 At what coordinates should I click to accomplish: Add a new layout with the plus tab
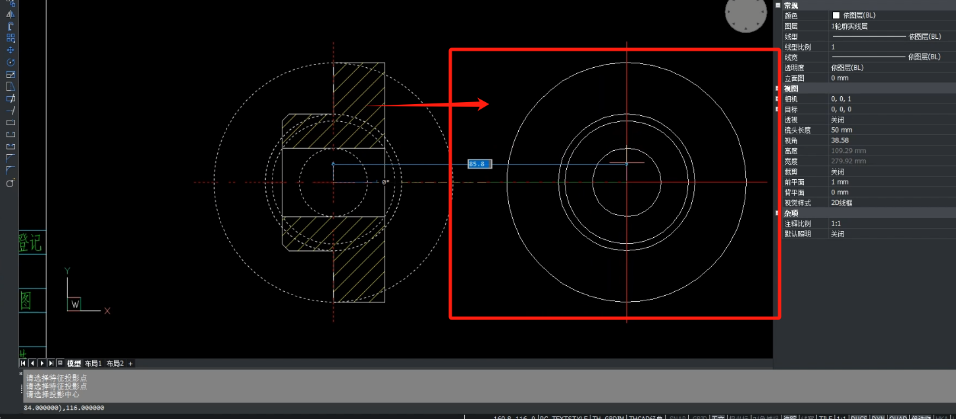pos(130,363)
